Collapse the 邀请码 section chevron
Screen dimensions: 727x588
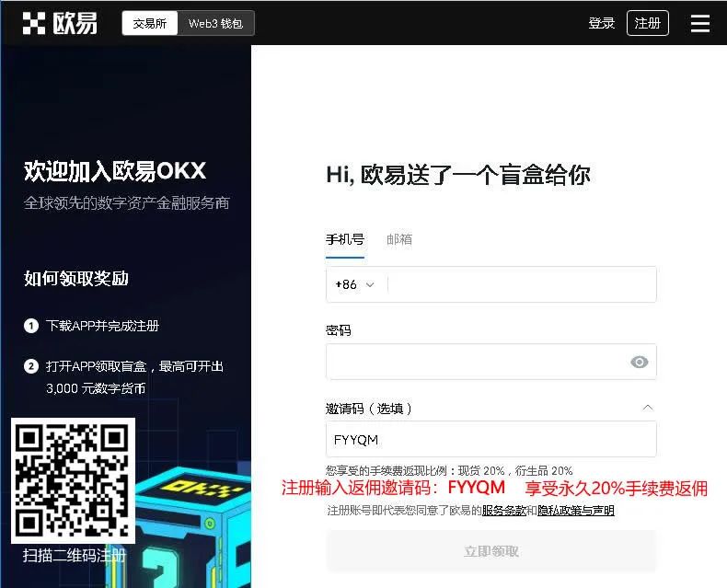pos(648,408)
